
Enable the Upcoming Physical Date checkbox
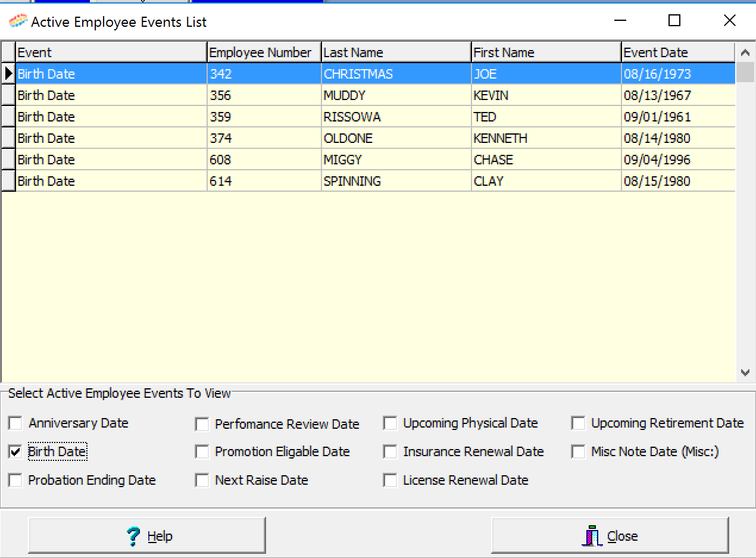click(391, 423)
